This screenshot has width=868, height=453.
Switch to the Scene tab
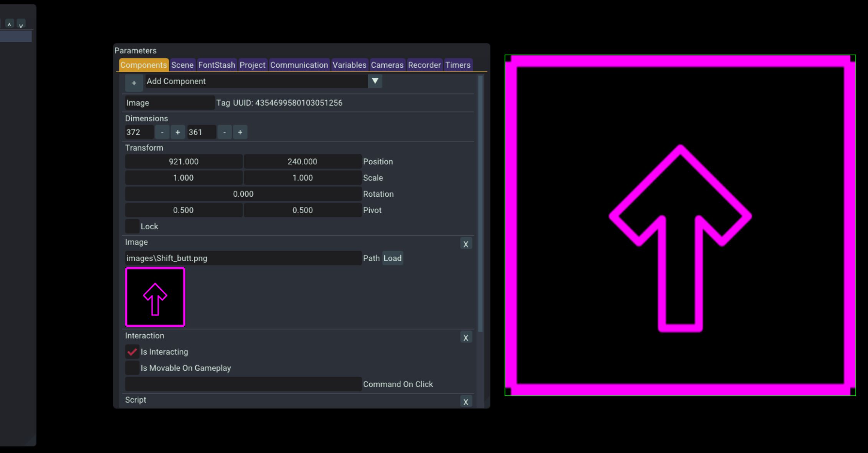tap(182, 65)
